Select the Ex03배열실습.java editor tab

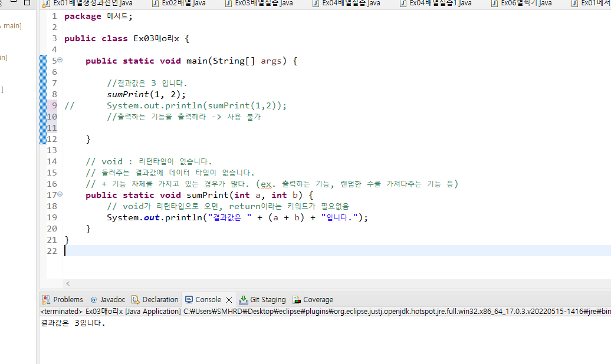pyautogui.click(x=259, y=3)
